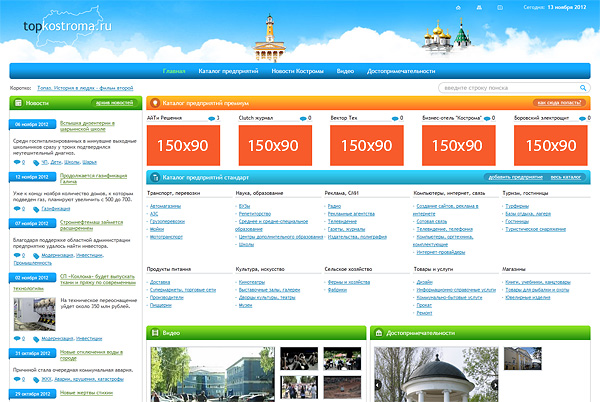This screenshot has width=600, height=402.
Task: Click the standard catalog header icon
Action: pos(154,176)
